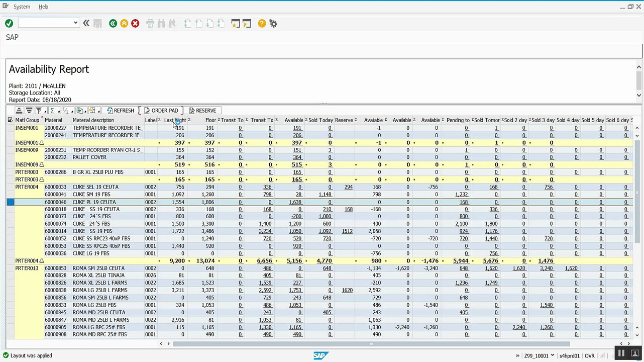Open the System menu
Screen dimensions: 644x362
point(22,7)
